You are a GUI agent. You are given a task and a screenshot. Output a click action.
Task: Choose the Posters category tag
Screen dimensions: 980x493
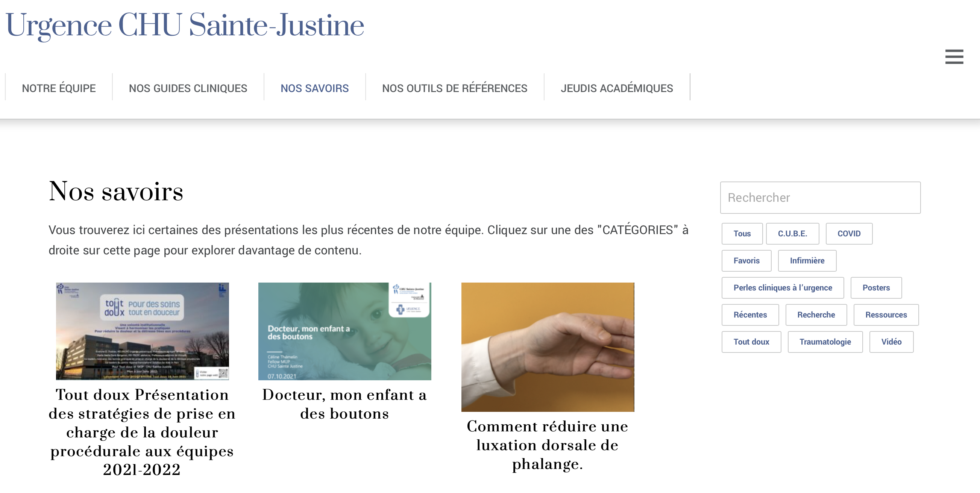coord(876,288)
